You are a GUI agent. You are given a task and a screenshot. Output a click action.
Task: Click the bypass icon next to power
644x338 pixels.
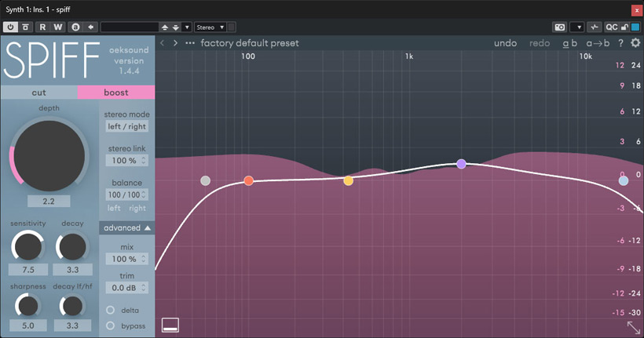pyautogui.click(x=25, y=27)
